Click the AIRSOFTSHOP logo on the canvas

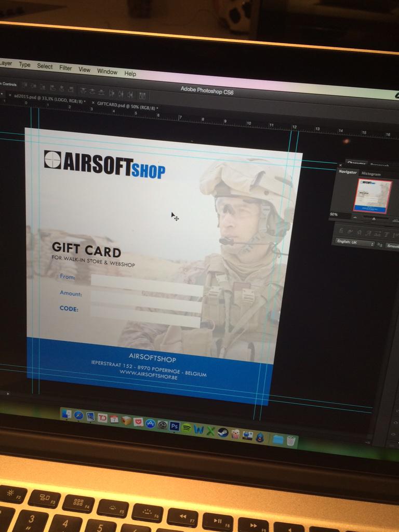click(x=104, y=164)
